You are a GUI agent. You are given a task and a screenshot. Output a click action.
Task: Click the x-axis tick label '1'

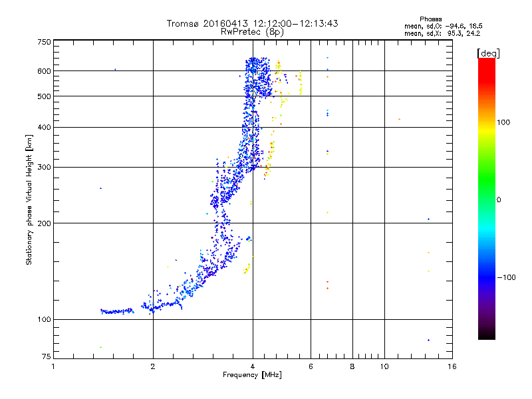53,366
